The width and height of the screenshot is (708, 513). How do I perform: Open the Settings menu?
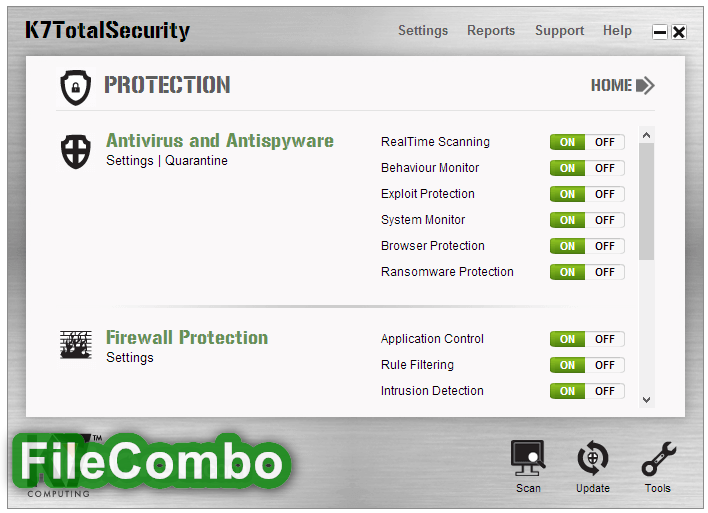423,30
